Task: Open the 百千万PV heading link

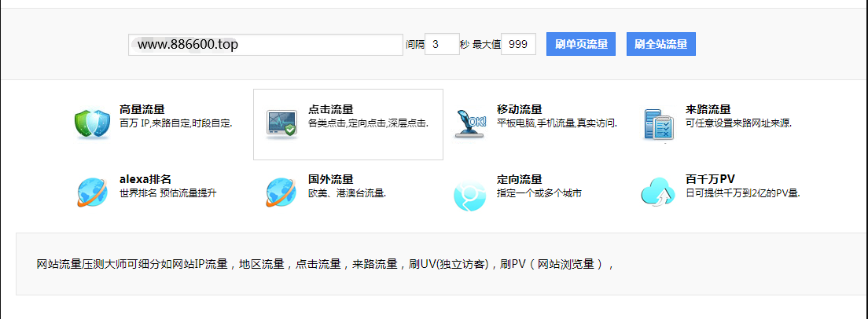Action: 710,179
